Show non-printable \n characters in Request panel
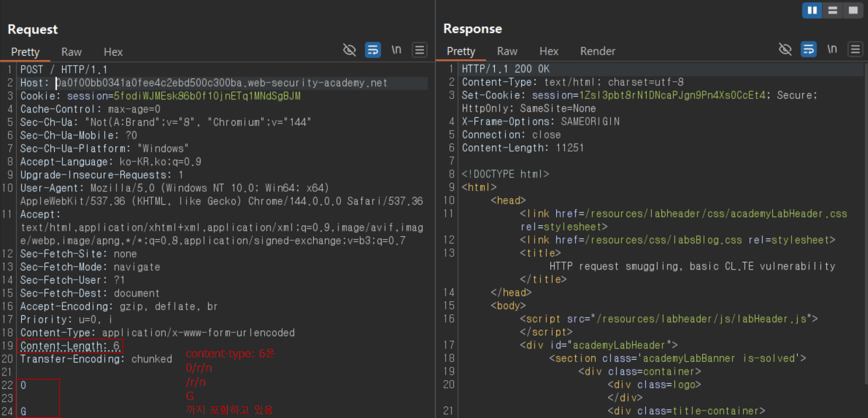Viewport: 868px width, 418px height. [396, 50]
